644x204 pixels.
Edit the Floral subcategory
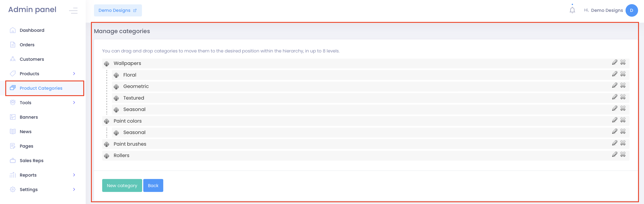click(615, 74)
